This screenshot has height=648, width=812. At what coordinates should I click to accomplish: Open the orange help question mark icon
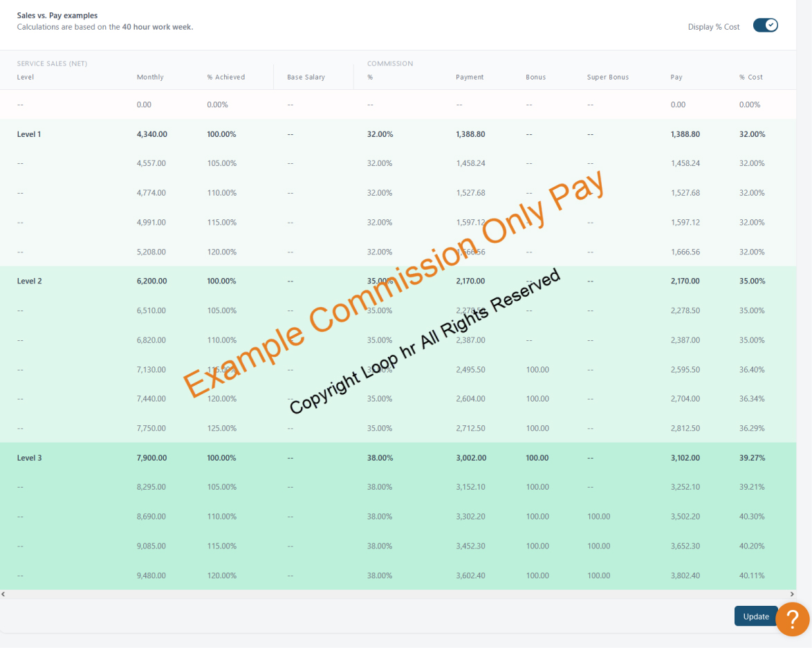click(793, 619)
